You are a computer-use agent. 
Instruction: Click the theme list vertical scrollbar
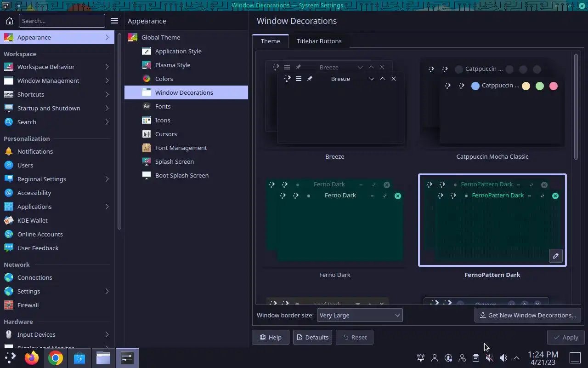point(576,108)
